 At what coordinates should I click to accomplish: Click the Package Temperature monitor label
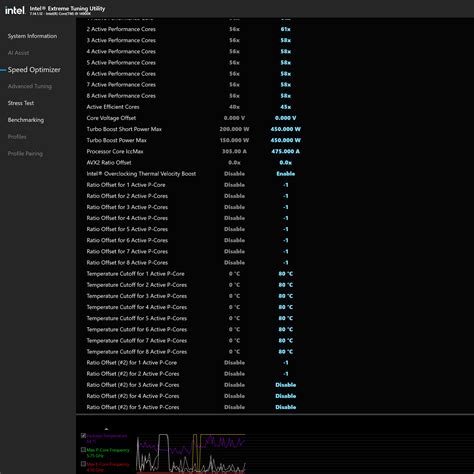[107, 436]
